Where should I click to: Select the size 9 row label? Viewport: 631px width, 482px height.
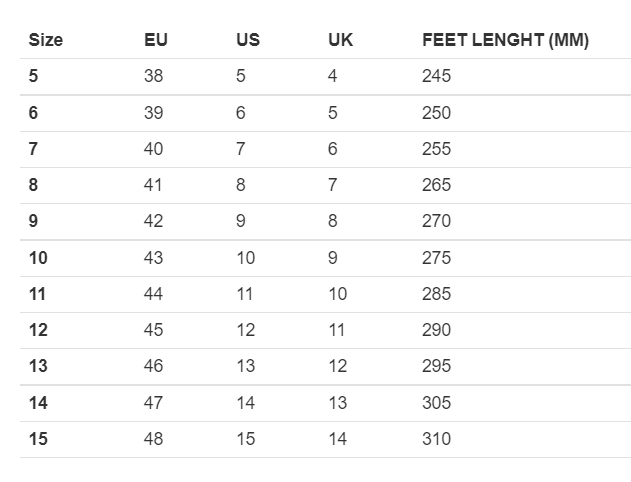point(33,222)
